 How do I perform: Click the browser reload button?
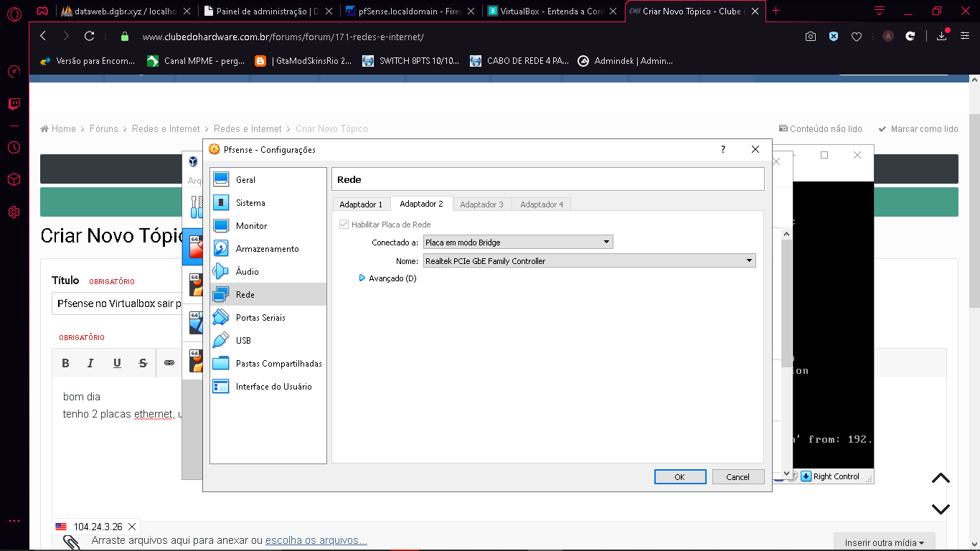pyautogui.click(x=90, y=37)
